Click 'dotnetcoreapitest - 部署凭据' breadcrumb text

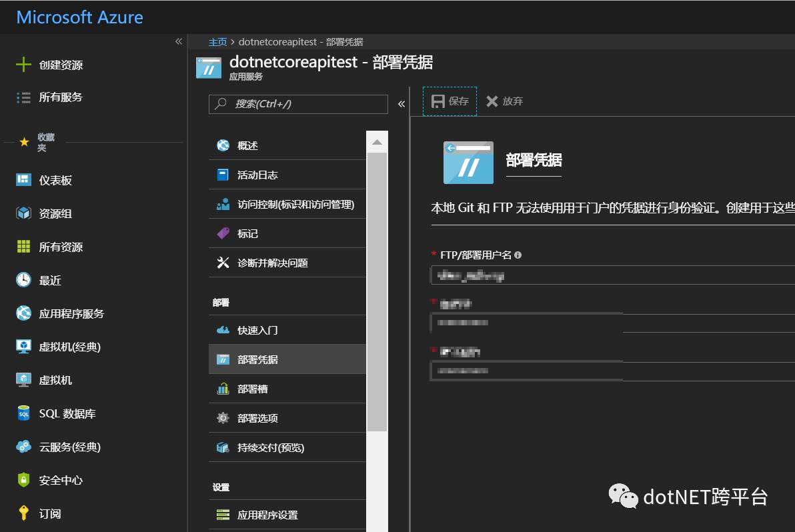tap(301, 42)
